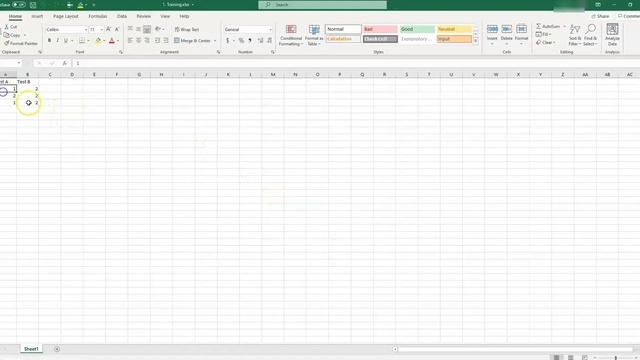Image resolution: width=640 pixels, height=360 pixels.
Task: Apply the Neutral cell style swatch
Action: [454, 29]
